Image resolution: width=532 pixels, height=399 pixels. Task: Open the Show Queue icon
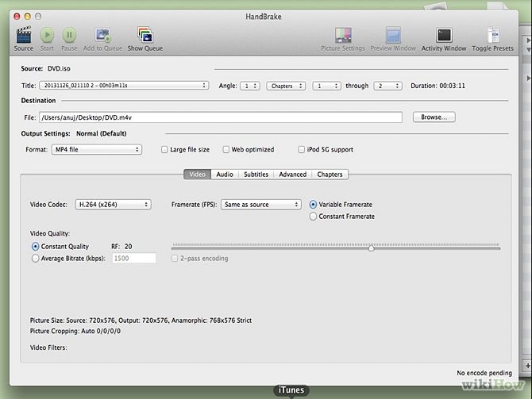pyautogui.click(x=145, y=35)
